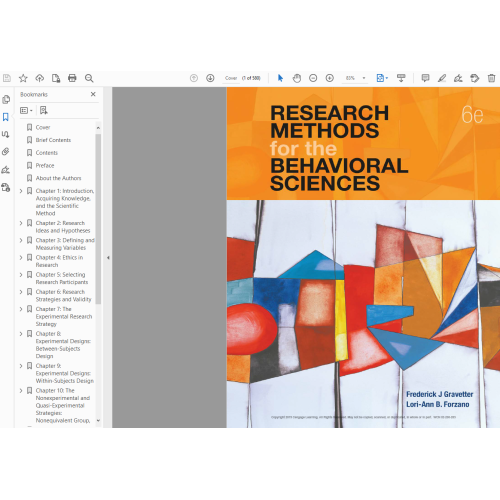This screenshot has height=500, width=500.
Task: Select the Hand pan tool
Action: (297, 78)
